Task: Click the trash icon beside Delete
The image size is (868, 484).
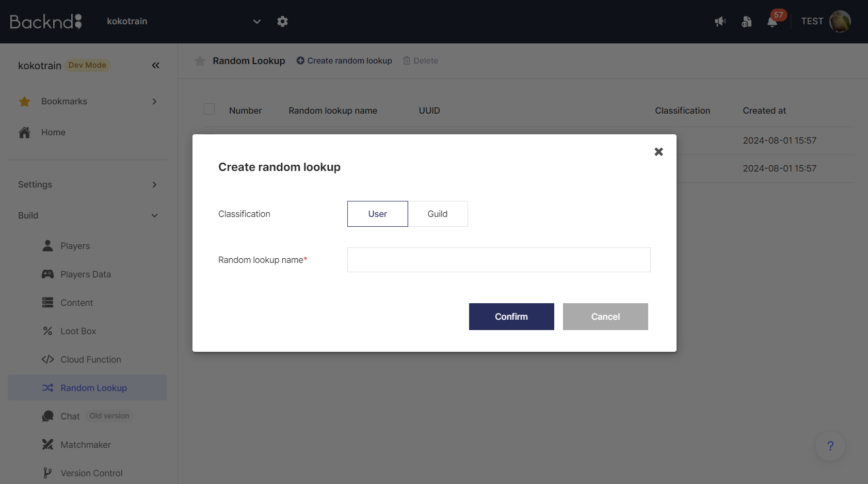Action: coord(407,60)
